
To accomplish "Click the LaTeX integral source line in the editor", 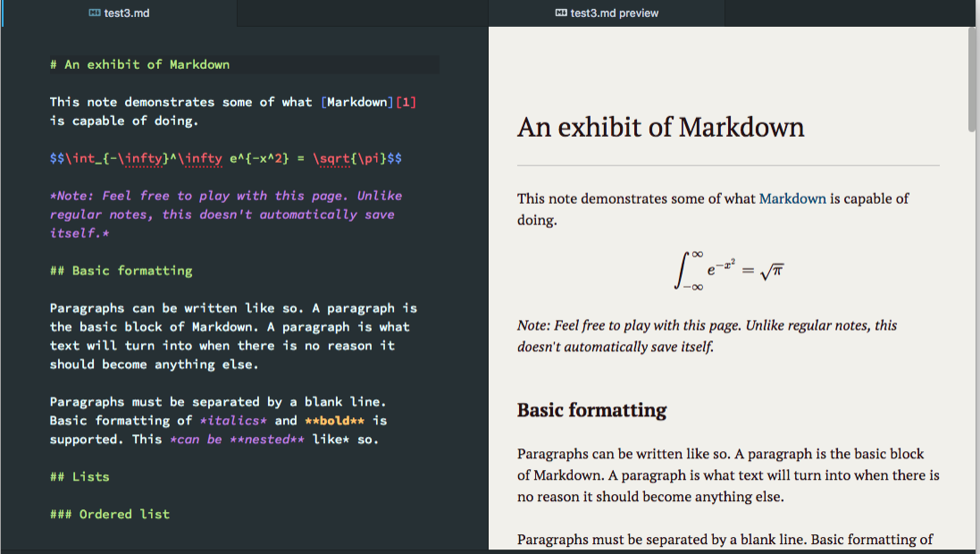I will [225, 158].
